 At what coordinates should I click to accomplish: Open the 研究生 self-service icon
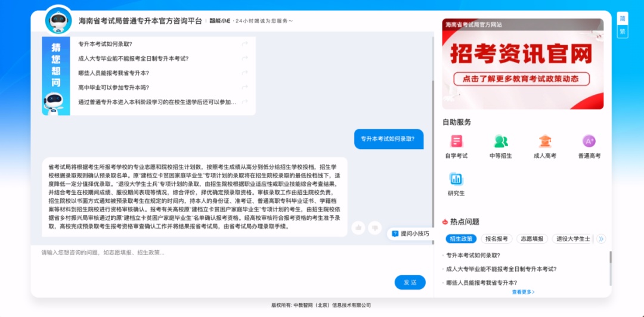coord(456,184)
